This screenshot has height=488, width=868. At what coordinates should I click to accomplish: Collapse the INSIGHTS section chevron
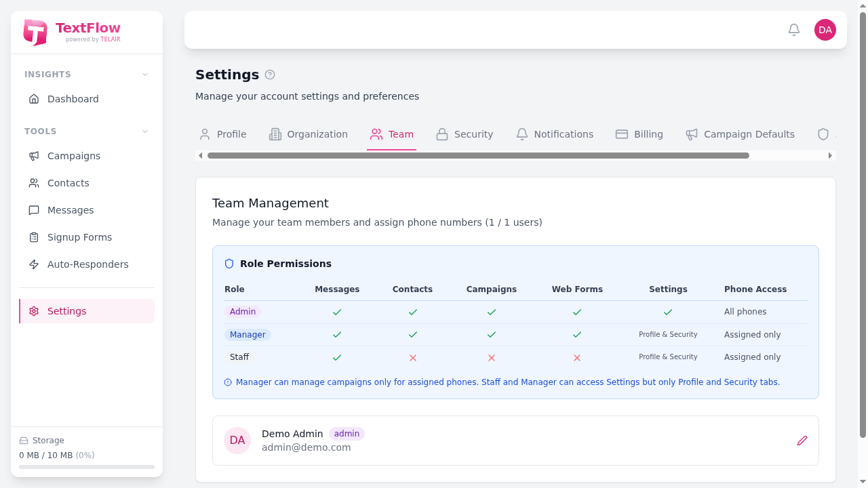pos(144,75)
